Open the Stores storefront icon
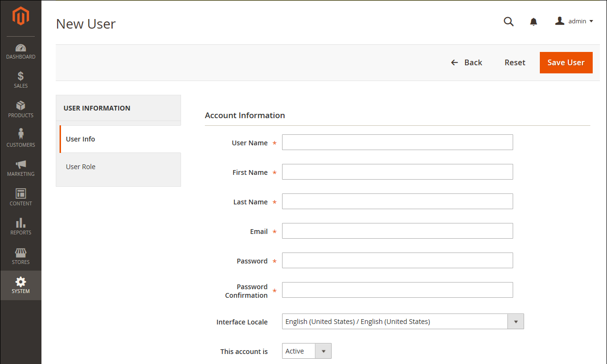 coord(20,253)
